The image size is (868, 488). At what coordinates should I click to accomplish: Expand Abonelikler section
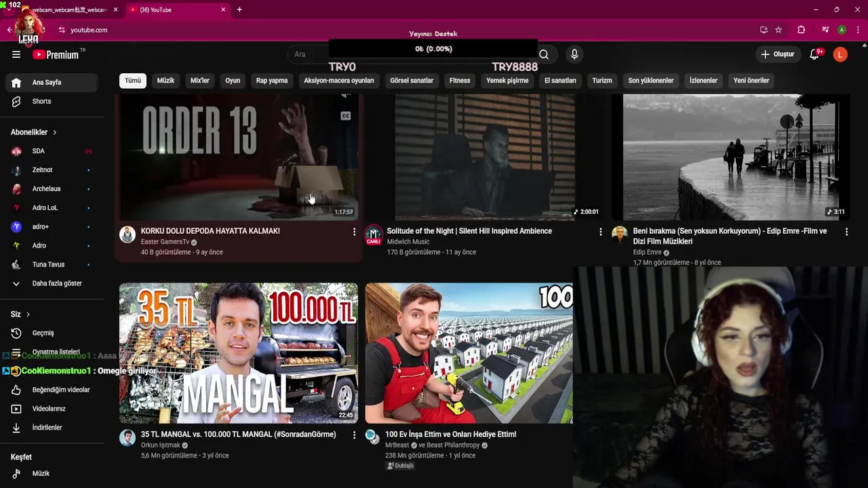point(34,132)
